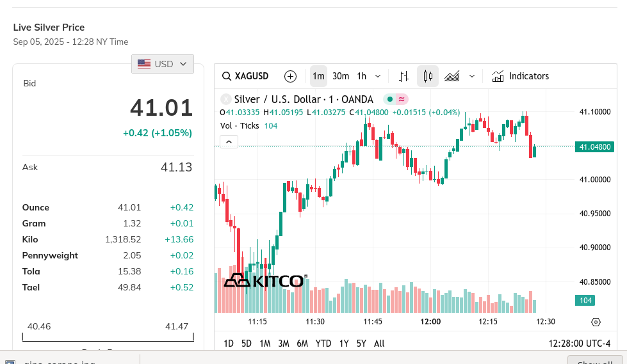The height and width of the screenshot is (364, 627).
Task: Collapse the chart legend with the caret
Action: tap(229, 142)
